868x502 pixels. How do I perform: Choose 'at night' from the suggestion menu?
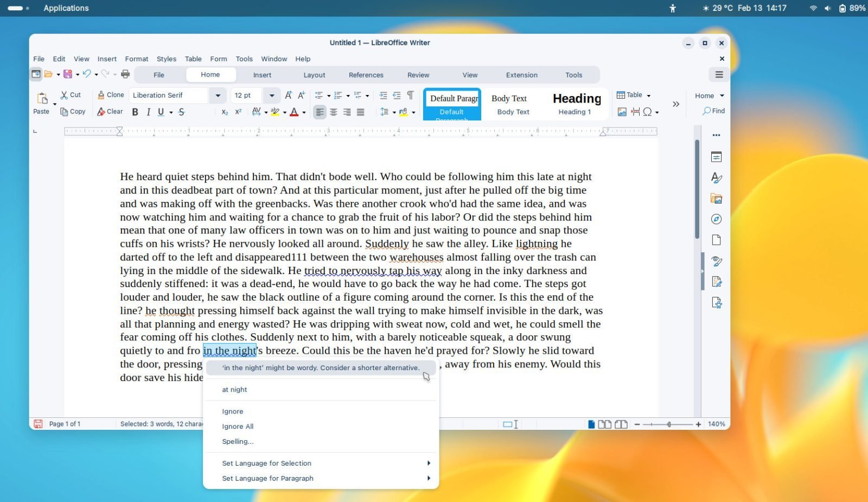pyautogui.click(x=234, y=389)
